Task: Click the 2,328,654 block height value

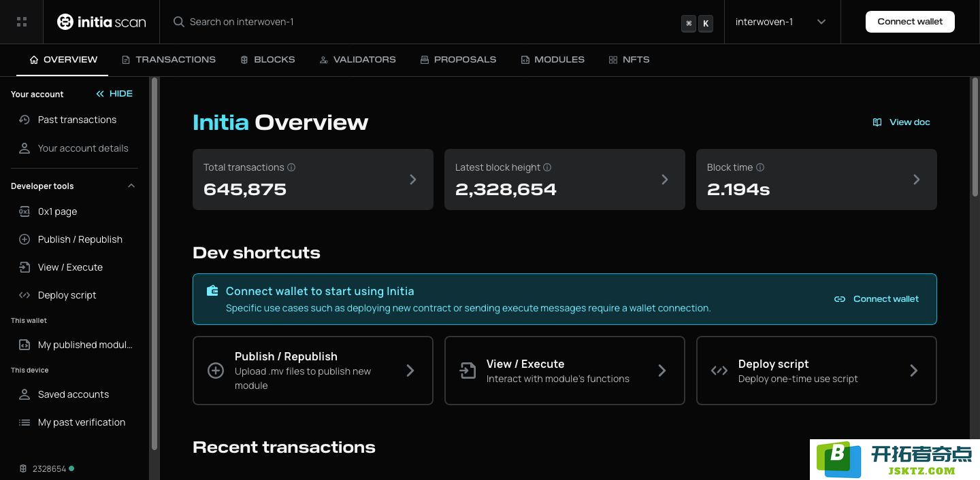Action: [506, 190]
